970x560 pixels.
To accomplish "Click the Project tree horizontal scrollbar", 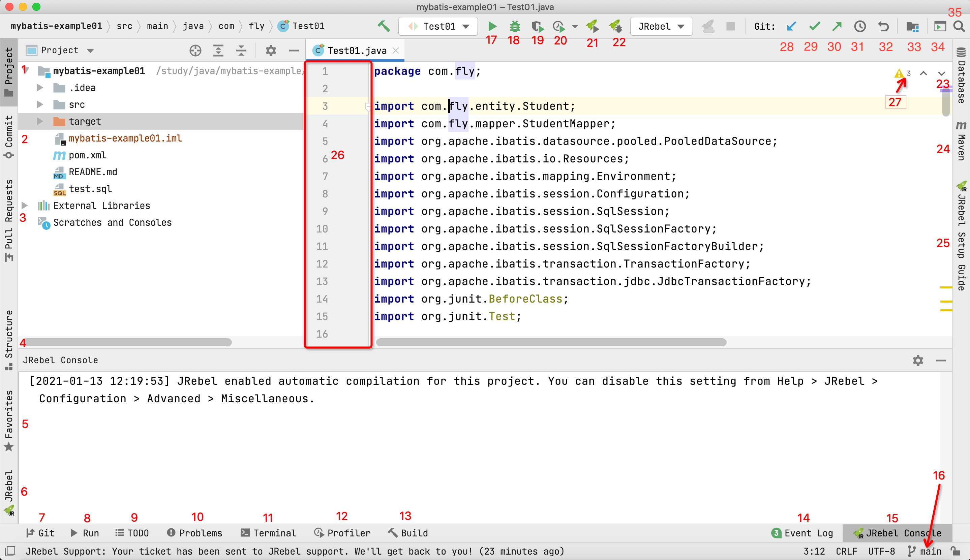I will coord(127,342).
